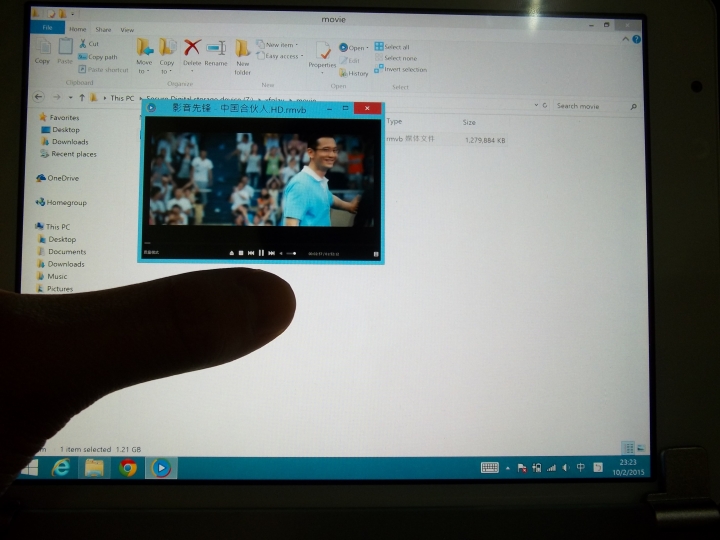Click the Up one level arrow
The height and width of the screenshot is (540, 720).
pos(82,97)
